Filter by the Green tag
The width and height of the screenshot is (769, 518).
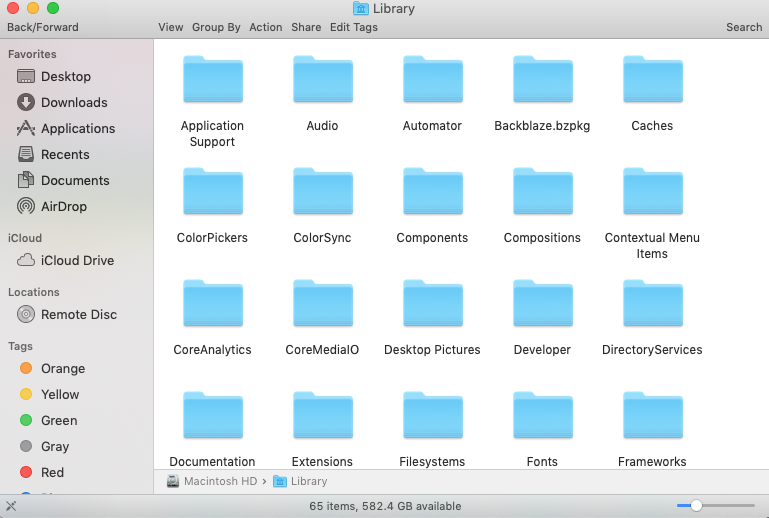click(49, 420)
